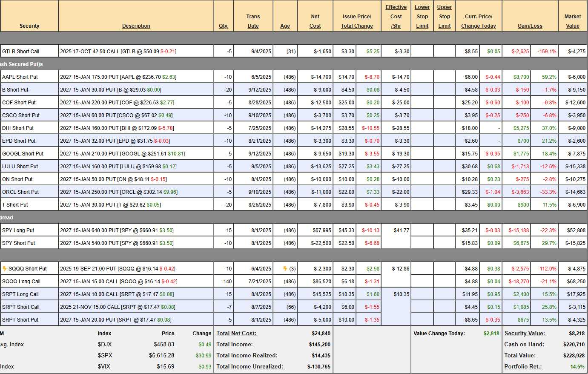The image size is (588, 374).
Task: Click Lower Stop Limit cell for LULU
Action: point(422,167)
